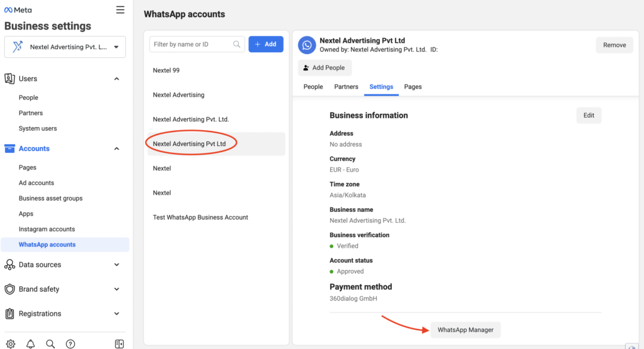Click the blue Add button
This screenshot has width=644, height=349.
266,45
